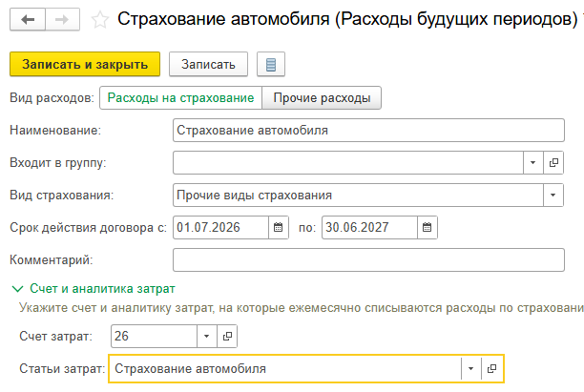Viewport: 584px width, 392px height.
Task: Click 'Записать и закрыть' button
Action: click(85, 65)
